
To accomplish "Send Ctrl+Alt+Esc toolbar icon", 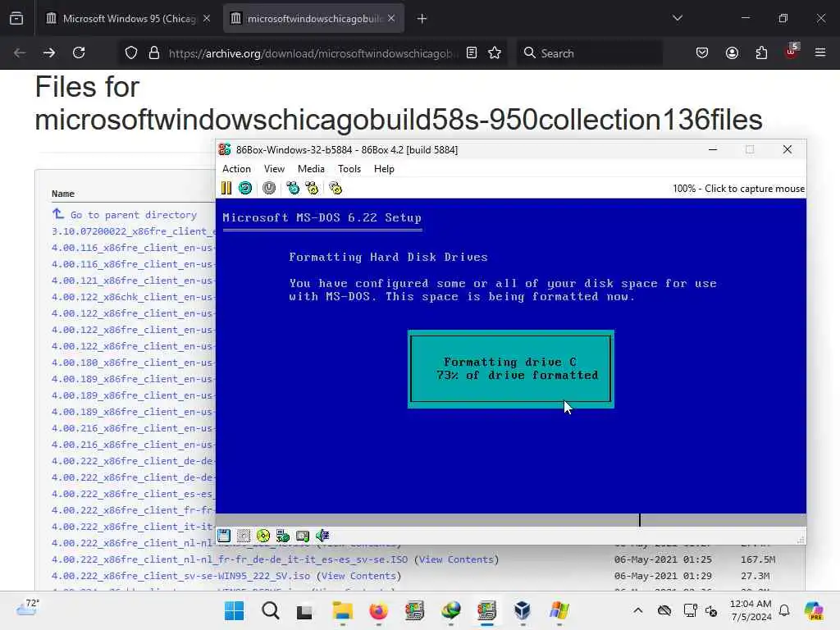I will point(312,188).
